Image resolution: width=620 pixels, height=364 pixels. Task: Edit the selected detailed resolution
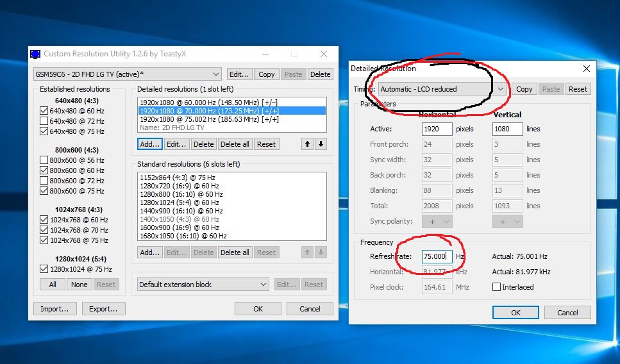(176, 144)
